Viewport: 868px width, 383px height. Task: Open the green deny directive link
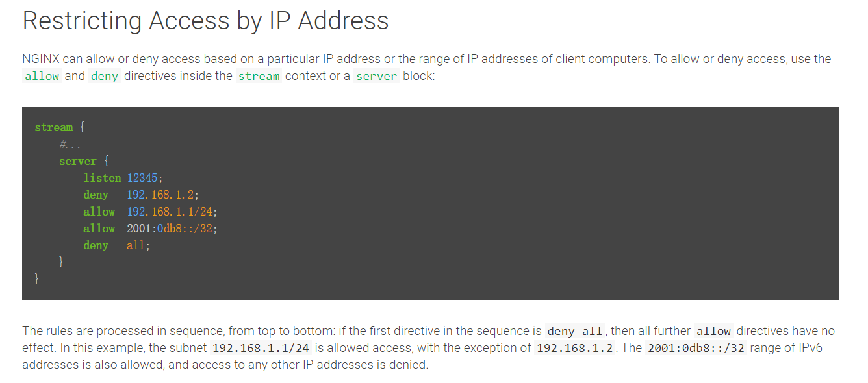tap(105, 76)
